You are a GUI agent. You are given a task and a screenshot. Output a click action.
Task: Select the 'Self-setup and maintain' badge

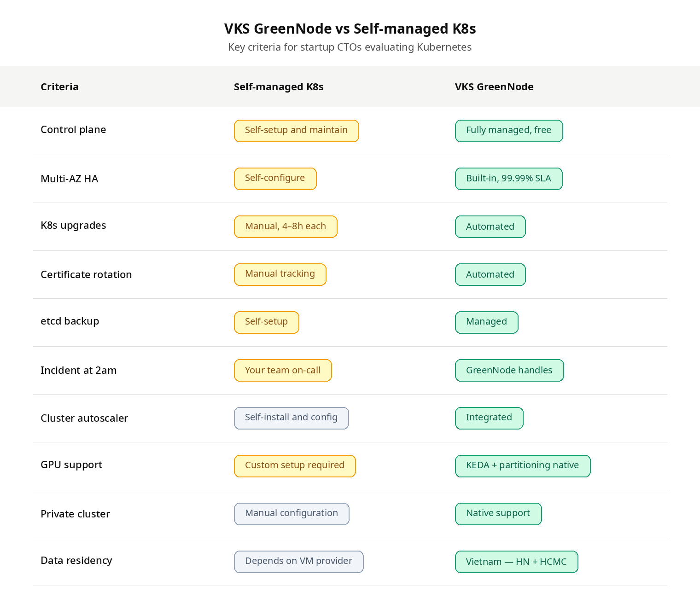click(x=297, y=131)
